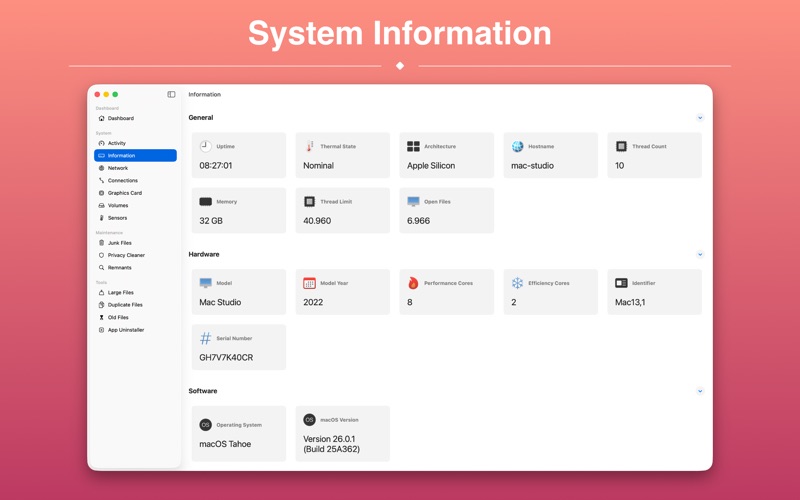Viewport: 800px width, 500px height.
Task: Click the Efficiency Cores snowflake icon
Action: (x=517, y=283)
